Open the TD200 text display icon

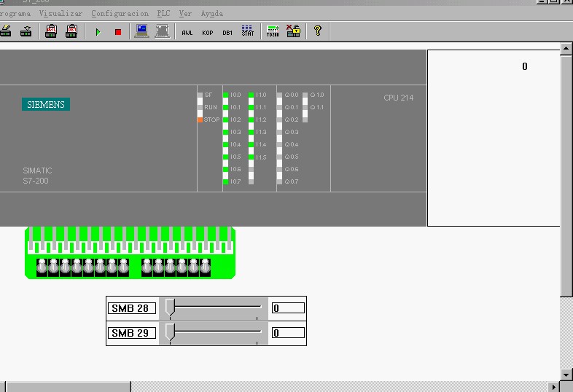click(273, 31)
